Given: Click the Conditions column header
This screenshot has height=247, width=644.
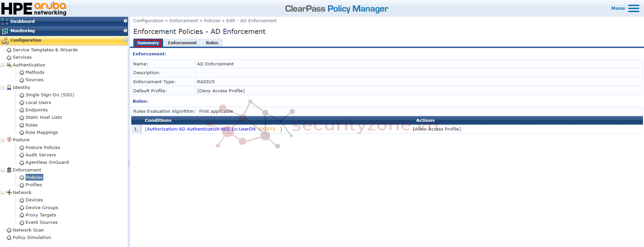Looking at the screenshot, I should [x=158, y=120].
